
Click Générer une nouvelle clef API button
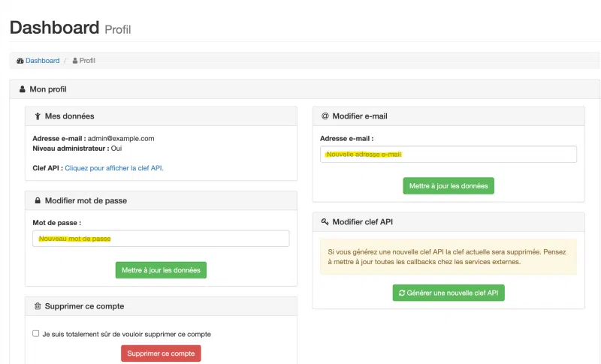point(448,293)
